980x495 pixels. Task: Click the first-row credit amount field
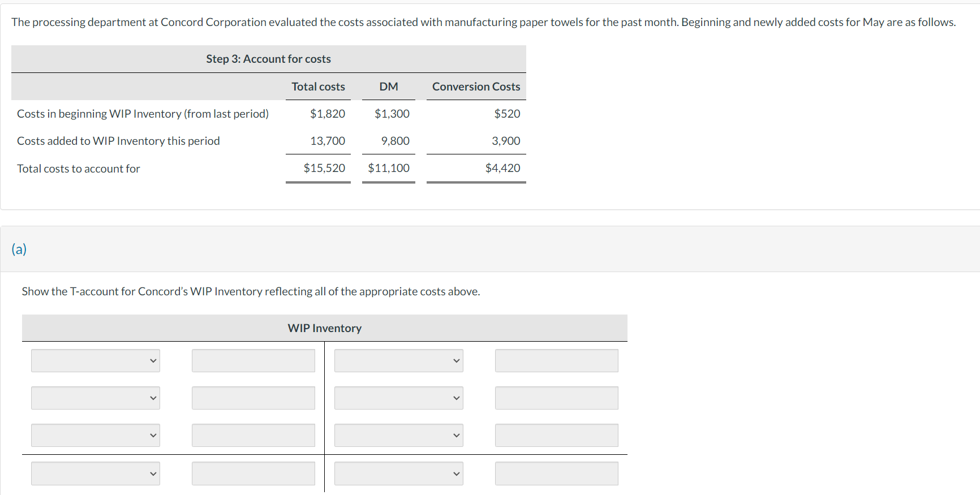coord(557,360)
